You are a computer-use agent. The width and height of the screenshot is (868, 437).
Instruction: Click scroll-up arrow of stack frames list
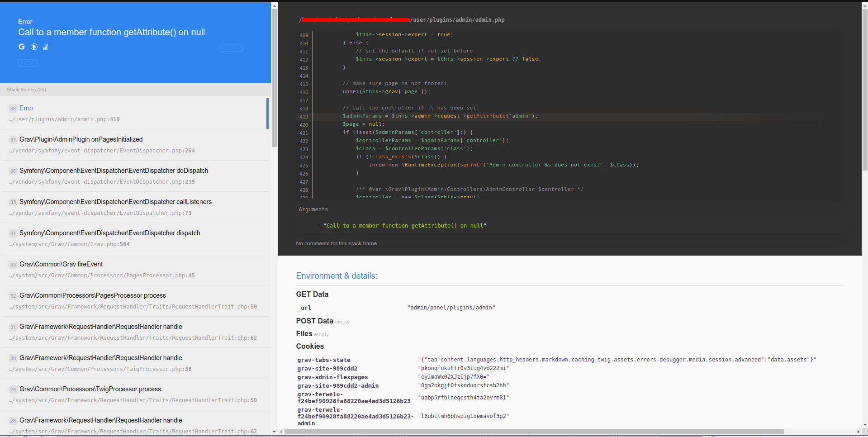(x=274, y=5)
